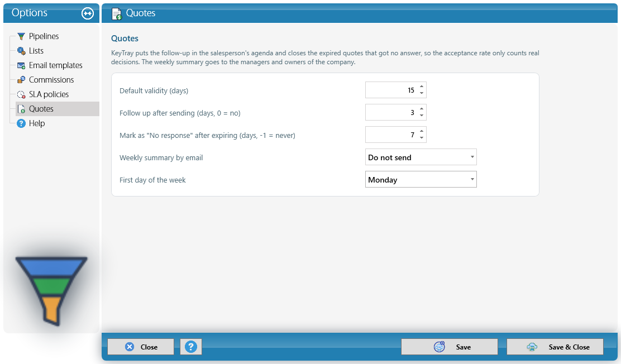The width and height of the screenshot is (621, 364).
Task: Increase the No response days value
Action: click(x=422, y=131)
